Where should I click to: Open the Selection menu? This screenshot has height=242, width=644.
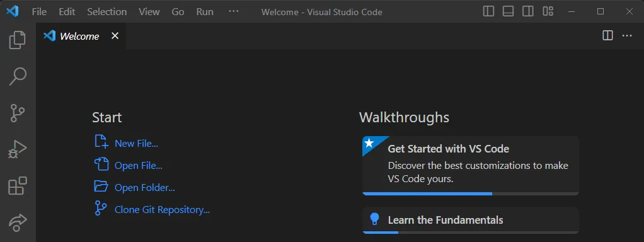click(x=106, y=12)
